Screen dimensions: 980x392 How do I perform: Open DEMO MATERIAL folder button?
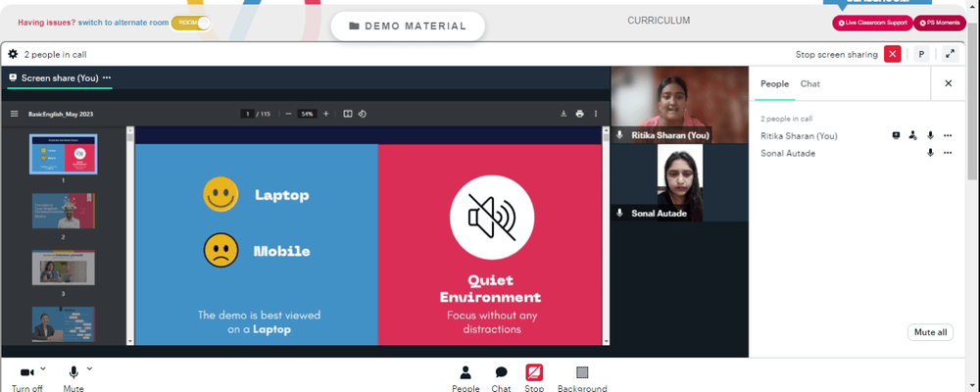[408, 26]
